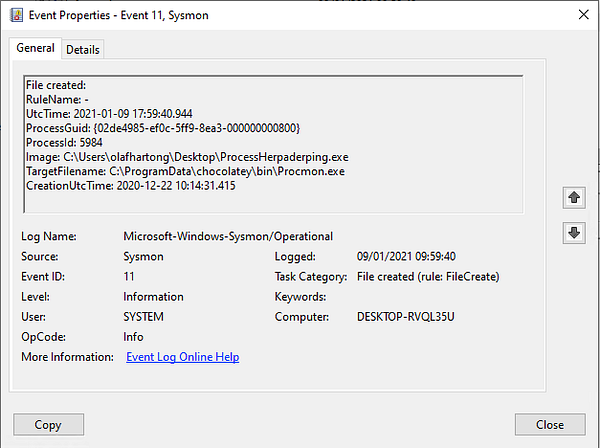Viewport: 600px width, 448px height.
Task: Click the Task Category value File created
Action: pyautogui.click(x=428, y=277)
